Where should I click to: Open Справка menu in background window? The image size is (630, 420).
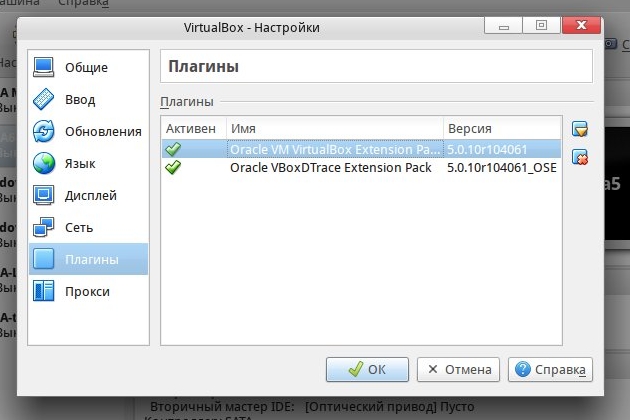83,3
